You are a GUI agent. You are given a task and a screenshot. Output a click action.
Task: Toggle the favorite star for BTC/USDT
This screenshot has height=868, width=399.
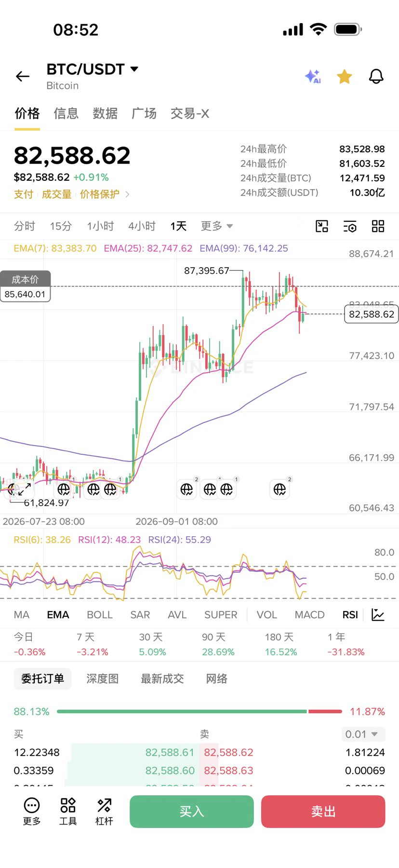(345, 76)
